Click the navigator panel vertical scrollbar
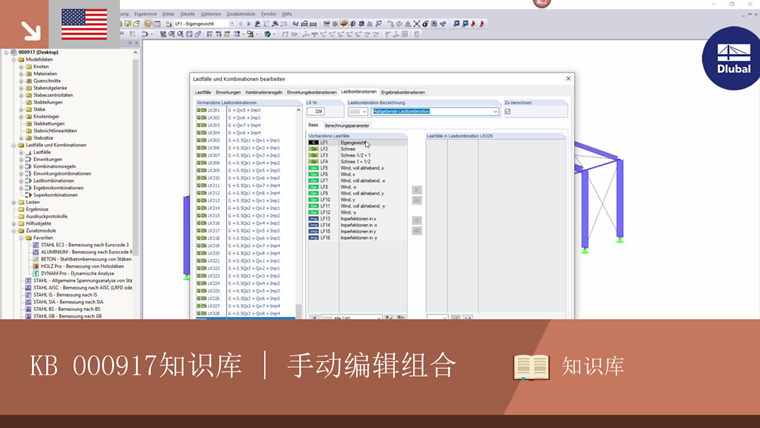Image resolution: width=760 pixels, height=428 pixels. tap(136, 158)
